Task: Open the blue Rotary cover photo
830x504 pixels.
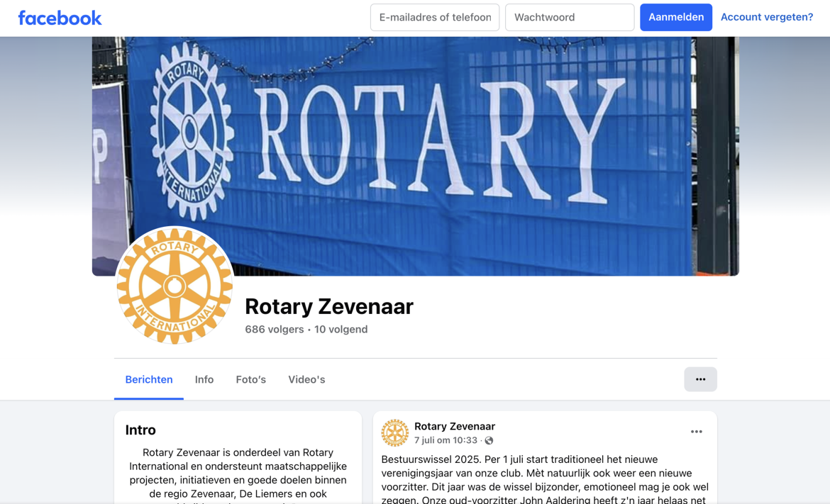Action: click(x=416, y=156)
